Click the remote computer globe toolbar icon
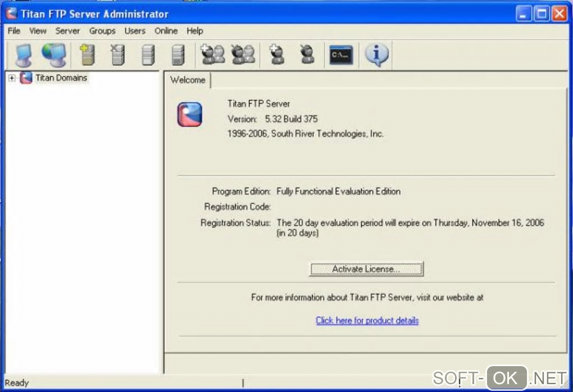Viewport: 573px width, 392px height. (x=54, y=55)
